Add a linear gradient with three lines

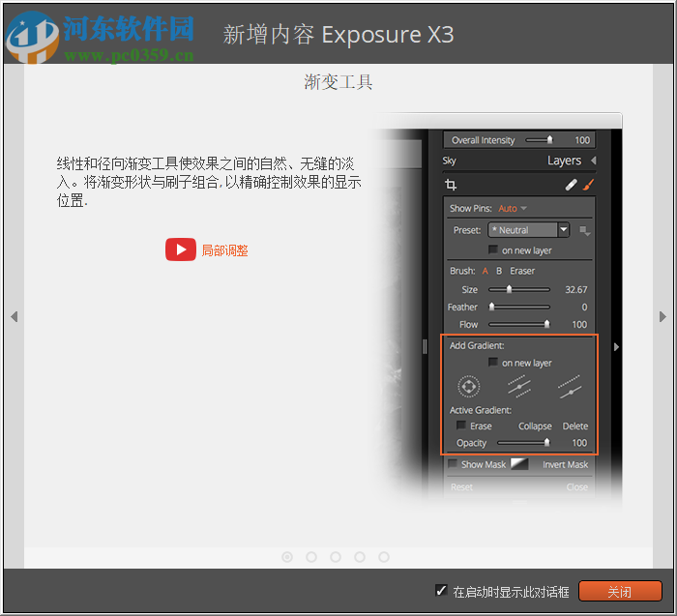coord(519,387)
